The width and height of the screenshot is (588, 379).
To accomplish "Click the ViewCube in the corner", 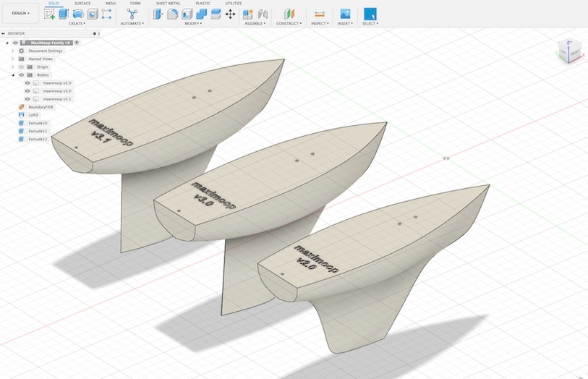I will pos(568,51).
